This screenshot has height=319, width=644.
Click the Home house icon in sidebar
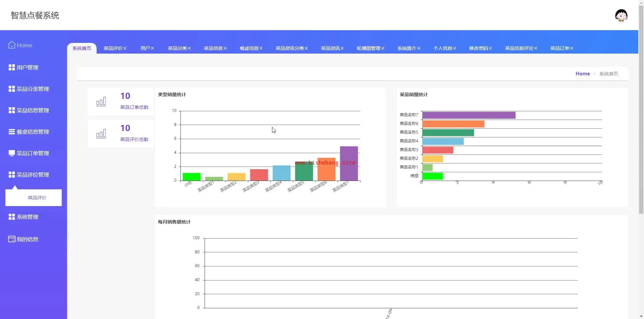pos(12,45)
